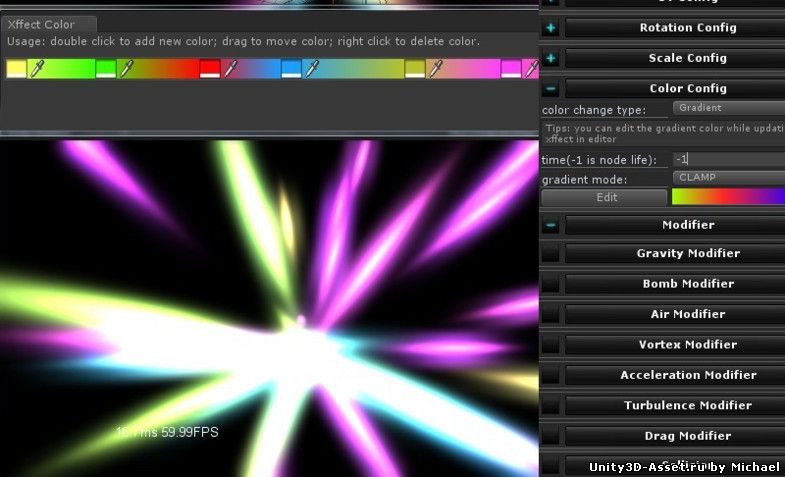Enable the Vortex Modifier checkbox

(x=550, y=345)
